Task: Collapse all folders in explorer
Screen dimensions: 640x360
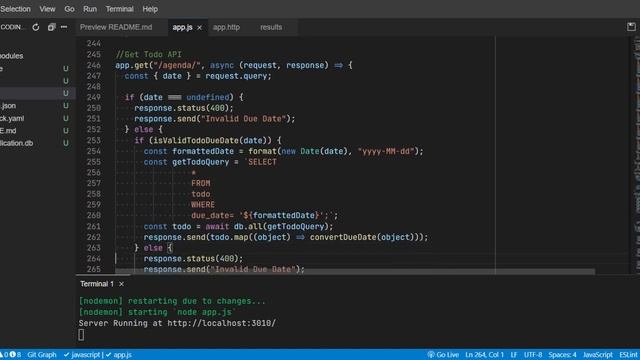Action: tap(51, 27)
